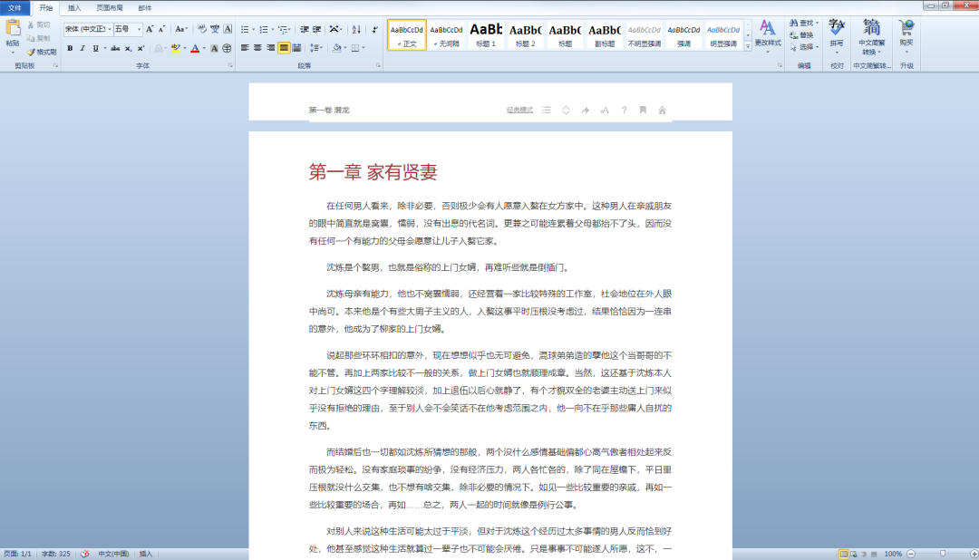Click the Sort icon in paragraph group

[x=356, y=29]
